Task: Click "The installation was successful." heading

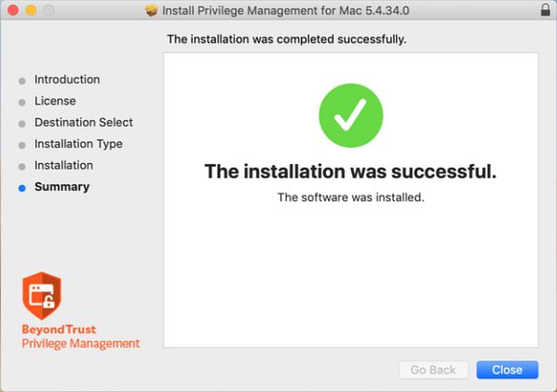Action: coord(350,171)
